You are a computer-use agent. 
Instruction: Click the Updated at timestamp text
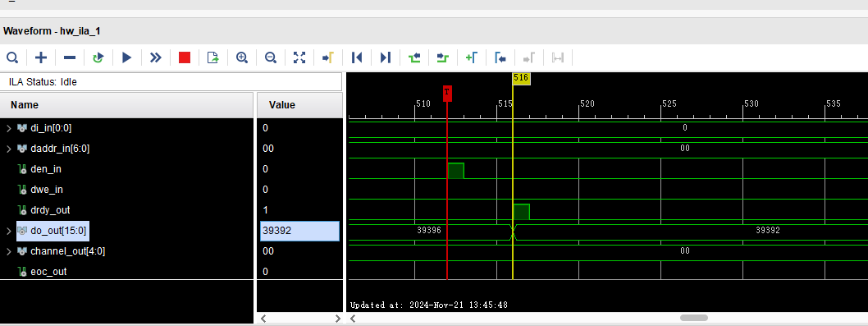429,305
